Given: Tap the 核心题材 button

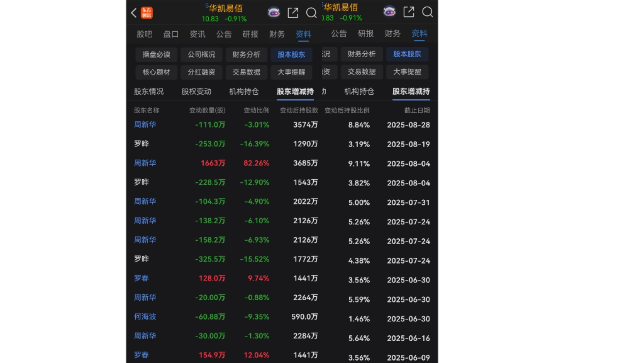Looking at the screenshot, I should tap(156, 72).
